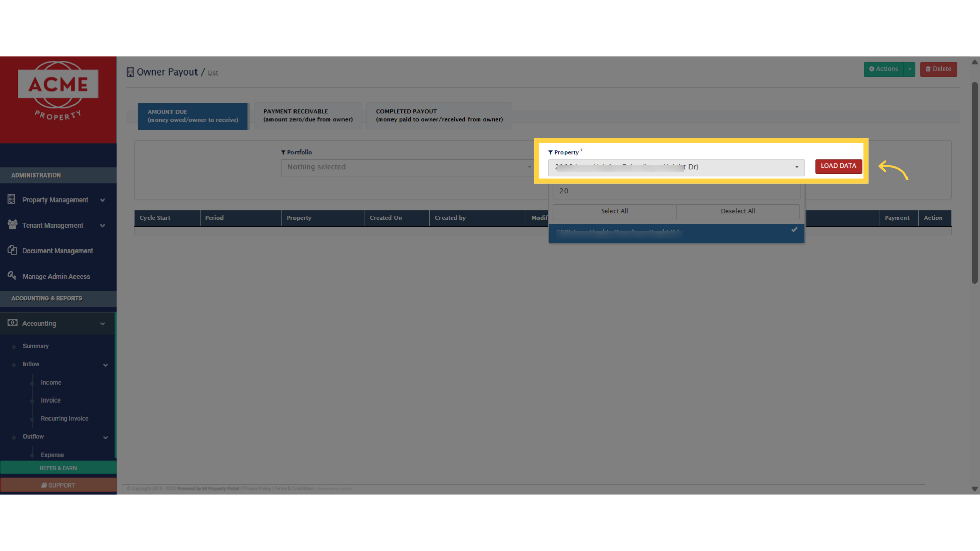This screenshot has width=980, height=551.
Task: Collapse the Inflow submenu chevron
Action: coord(106,365)
